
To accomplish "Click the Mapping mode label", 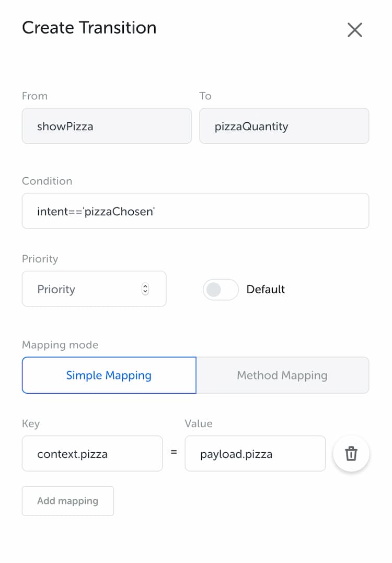I will point(60,345).
